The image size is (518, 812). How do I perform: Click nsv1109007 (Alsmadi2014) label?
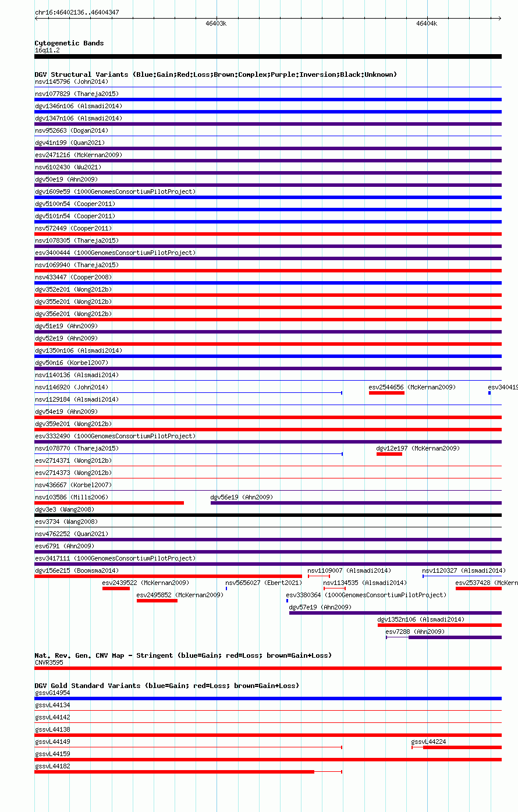point(349,570)
